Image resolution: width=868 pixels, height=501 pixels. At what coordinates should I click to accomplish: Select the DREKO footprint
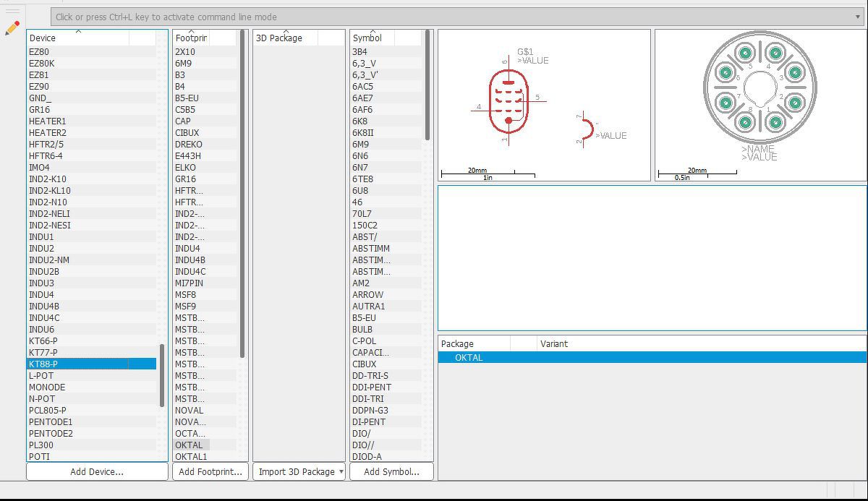(x=205, y=144)
